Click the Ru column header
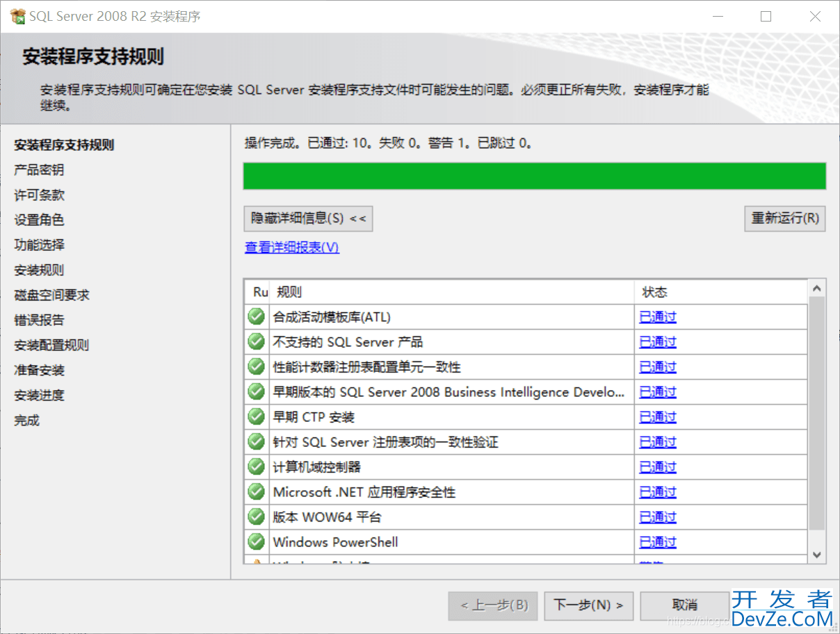The height and width of the screenshot is (634, 840). [x=257, y=292]
